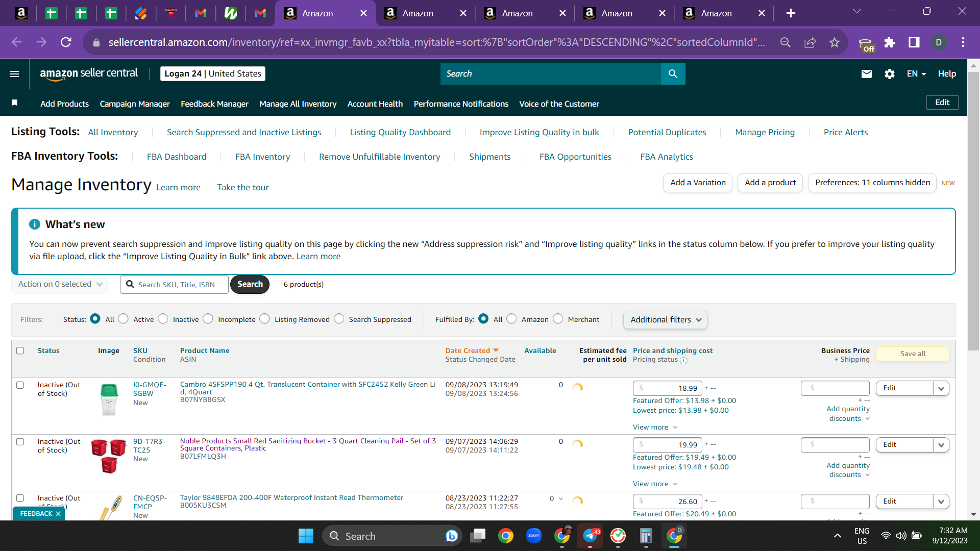The width and height of the screenshot is (980, 551).
Task: Open the Seller Central hamburger menu
Action: click(14, 74)
